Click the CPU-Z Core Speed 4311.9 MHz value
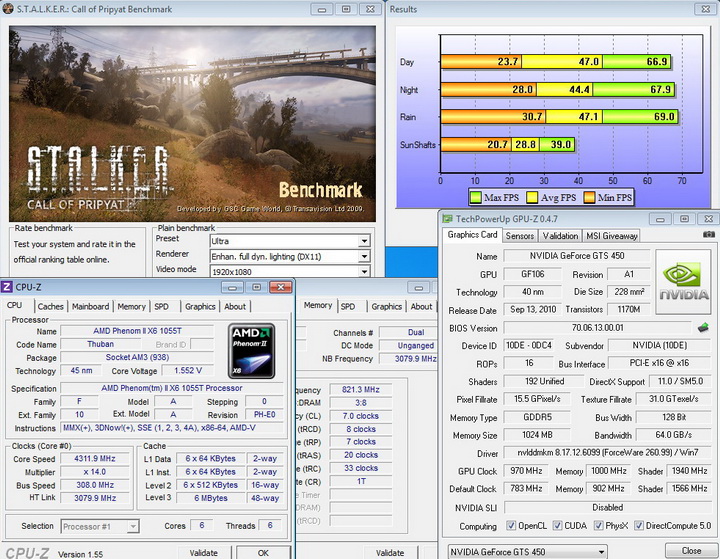The image size is (720, 559). tap(95, 458)
